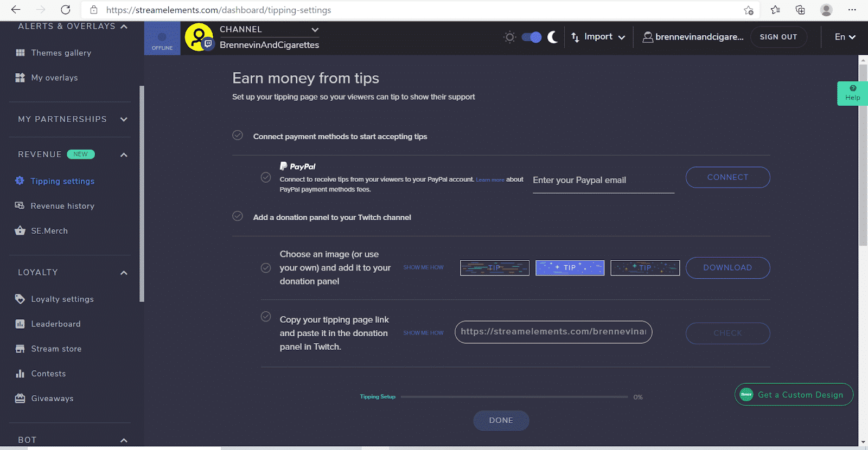Click the Tipping Setup progress bar
Viewport: 868px width, 450px height.
click(514, 397)
